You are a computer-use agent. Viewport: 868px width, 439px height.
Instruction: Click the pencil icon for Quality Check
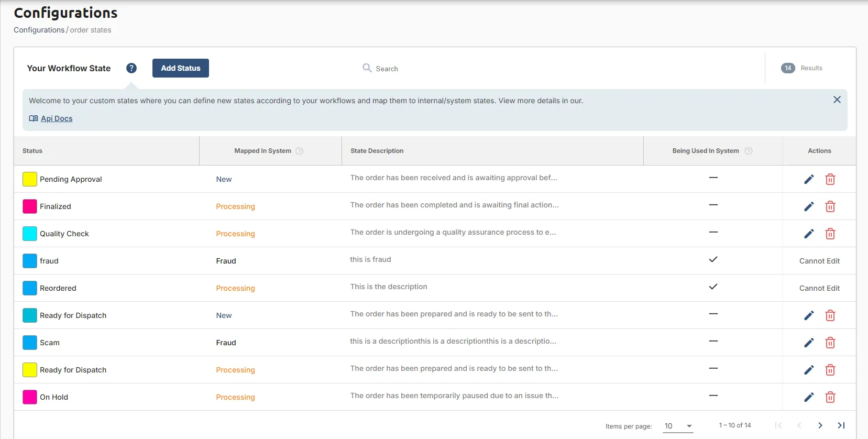pyautogui.click(x=809, y=234)
